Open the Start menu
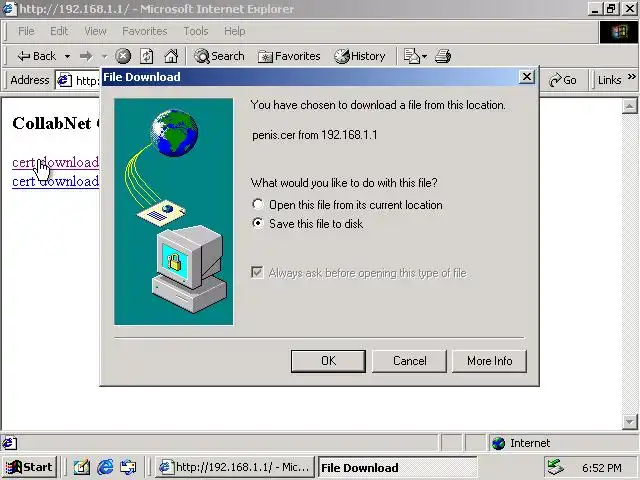This screenshot has width=640, height=480. pos(29,467)
